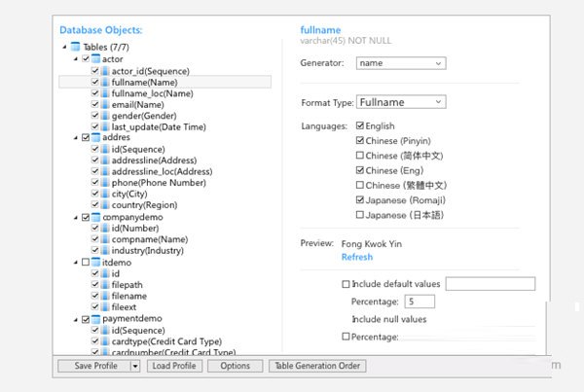Screen dimensions: 584x392
Task: Click the default values text field
Action: [x=491, y=284]
